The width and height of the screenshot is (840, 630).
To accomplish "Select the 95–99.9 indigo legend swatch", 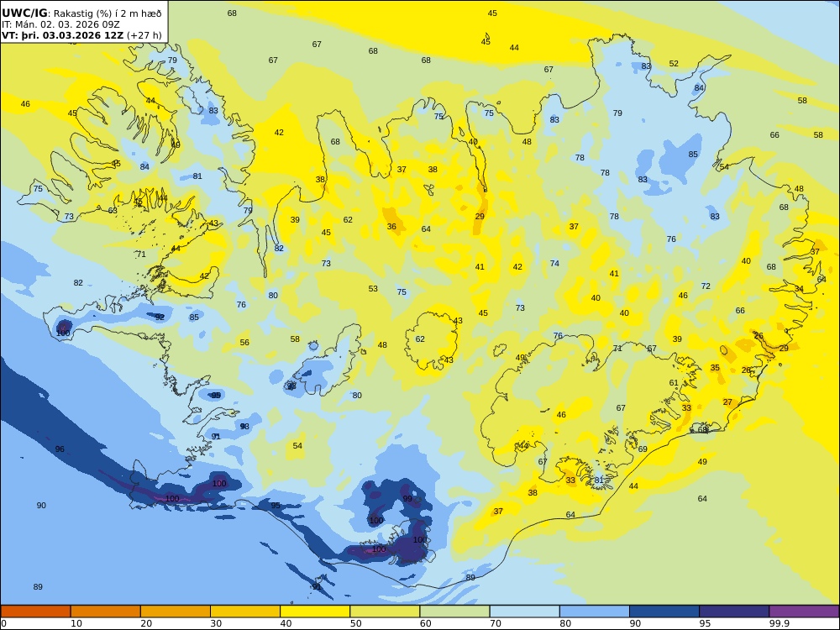I will (x=734, y=612).
